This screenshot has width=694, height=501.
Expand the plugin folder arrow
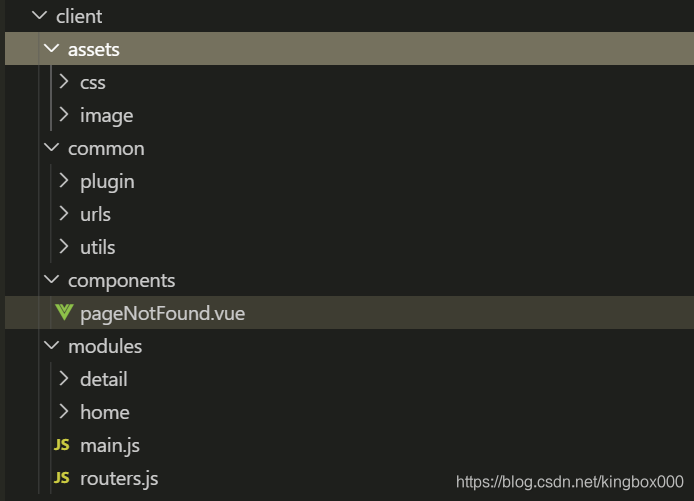(x=64, y=181)
